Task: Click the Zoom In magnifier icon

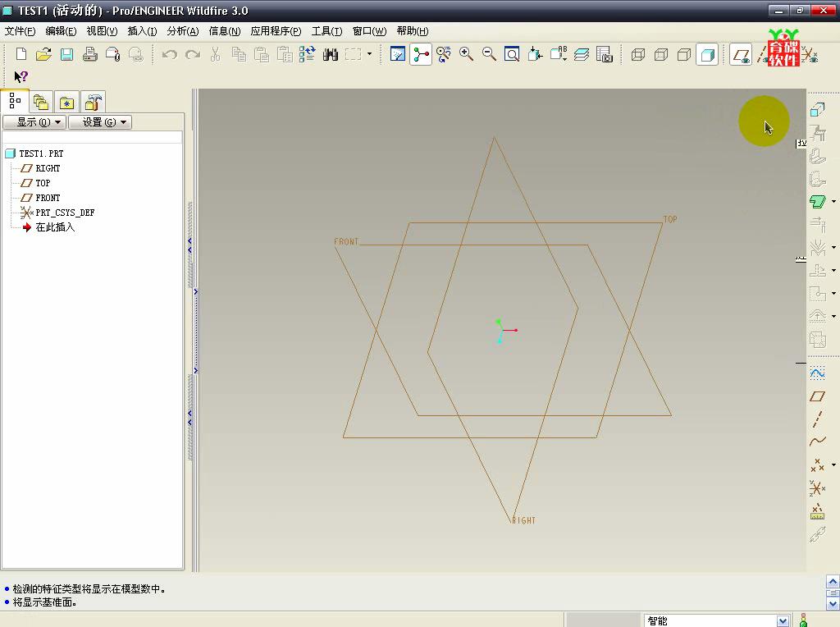Action: (466, 54)
